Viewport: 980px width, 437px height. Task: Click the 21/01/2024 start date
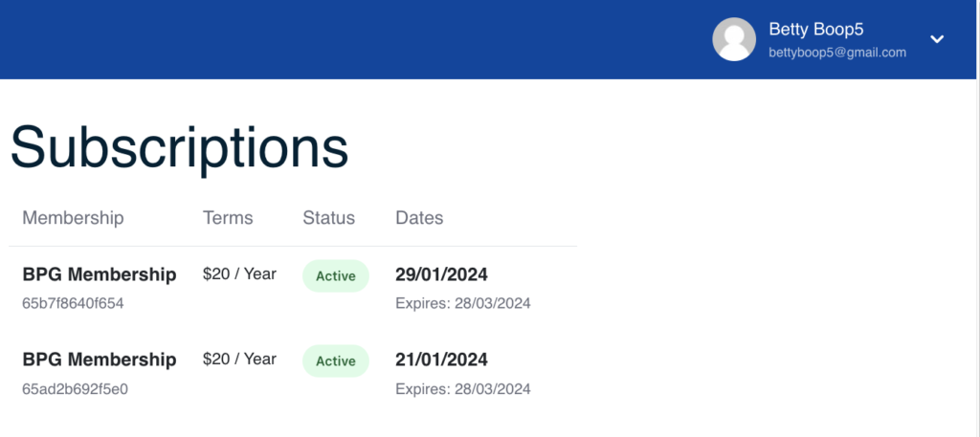(x=441, y=361)
